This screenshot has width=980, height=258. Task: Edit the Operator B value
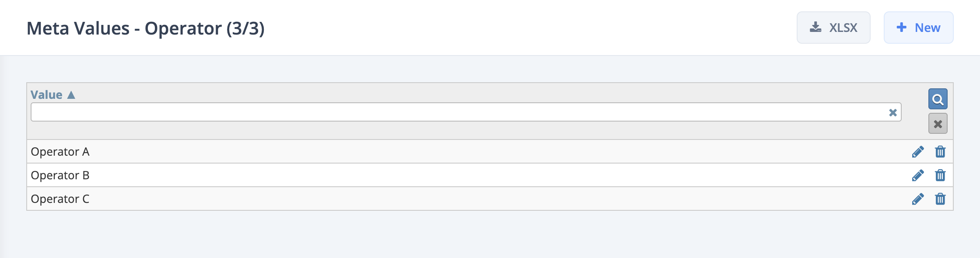pyautogui.click(x=917, y=175)
